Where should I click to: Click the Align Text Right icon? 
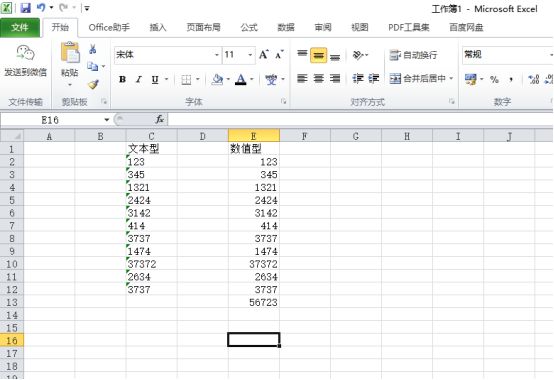tap(335, 79)
